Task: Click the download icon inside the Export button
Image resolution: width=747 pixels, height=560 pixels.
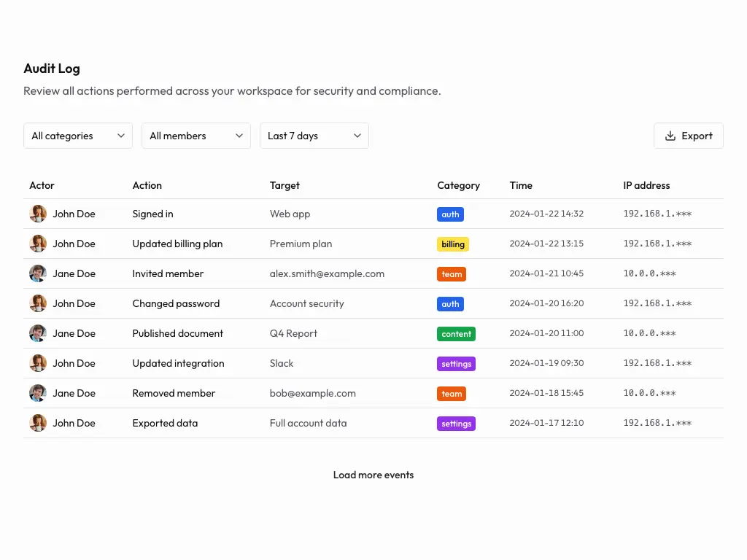Action: [670, 136]
